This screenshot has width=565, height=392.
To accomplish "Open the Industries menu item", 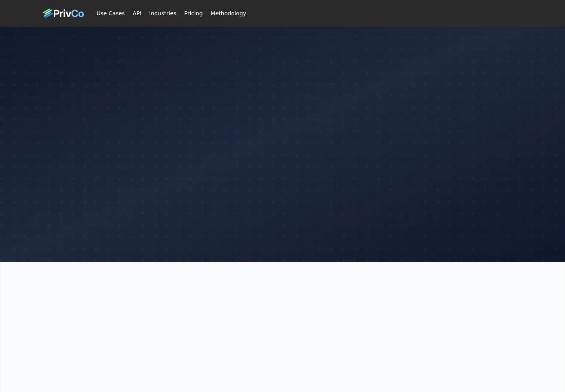I will click(x=162, y=13).
